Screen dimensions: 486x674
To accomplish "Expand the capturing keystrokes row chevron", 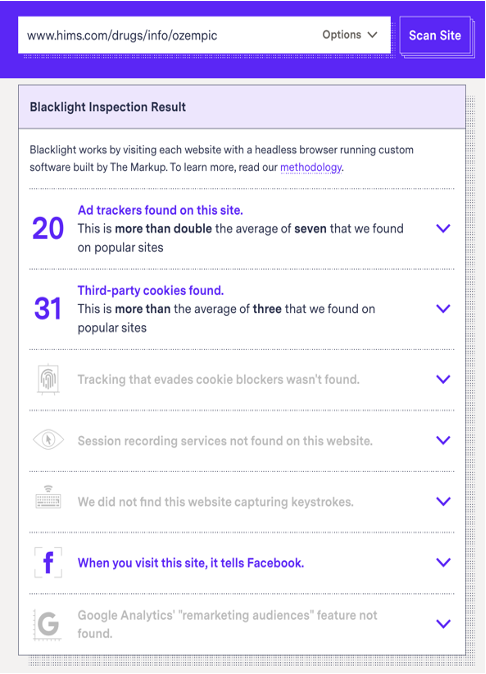I will coord(443,501).
